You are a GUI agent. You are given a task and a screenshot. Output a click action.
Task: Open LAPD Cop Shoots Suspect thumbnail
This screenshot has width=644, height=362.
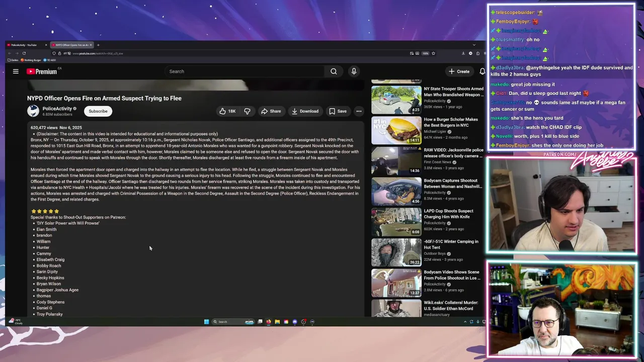(396, 222)
